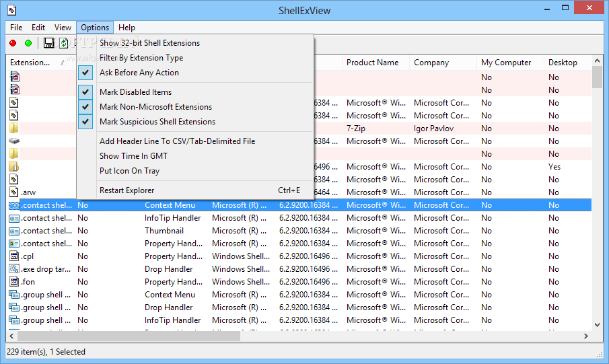Image resolution: width=609 pixels, height=364 pixels.
Task: Close the Options menu via its title
Action: [95, 28]
